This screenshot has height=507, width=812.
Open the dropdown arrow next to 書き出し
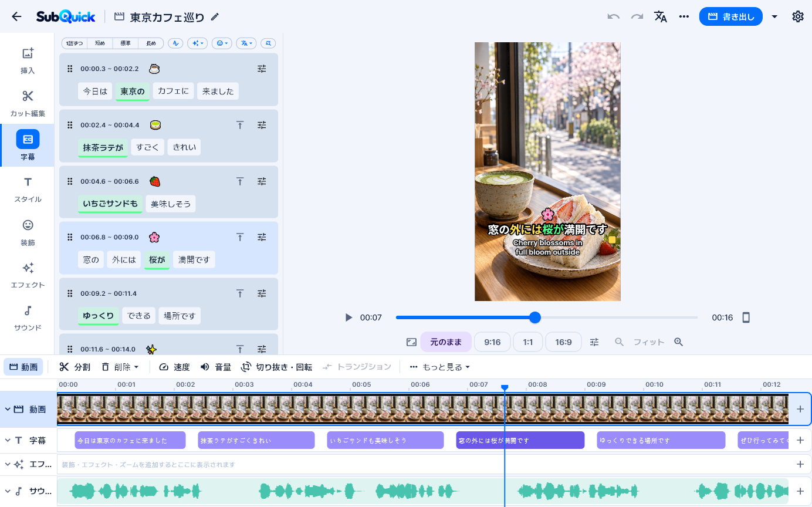(x=774, y=16)
